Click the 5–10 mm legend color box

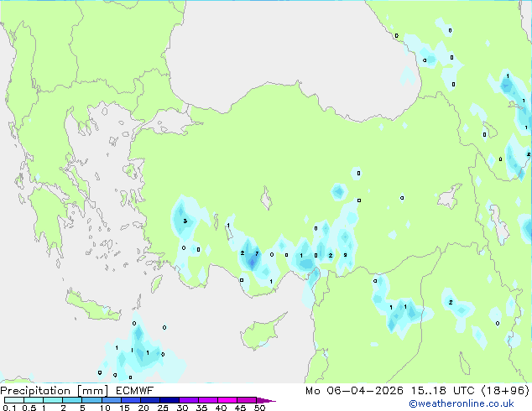click(92, 400)
